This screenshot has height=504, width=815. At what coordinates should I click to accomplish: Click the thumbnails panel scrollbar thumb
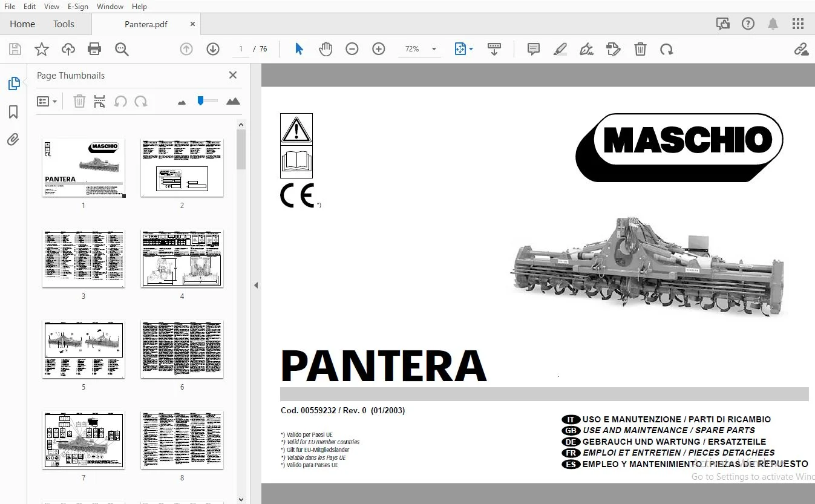click(241, 149)
